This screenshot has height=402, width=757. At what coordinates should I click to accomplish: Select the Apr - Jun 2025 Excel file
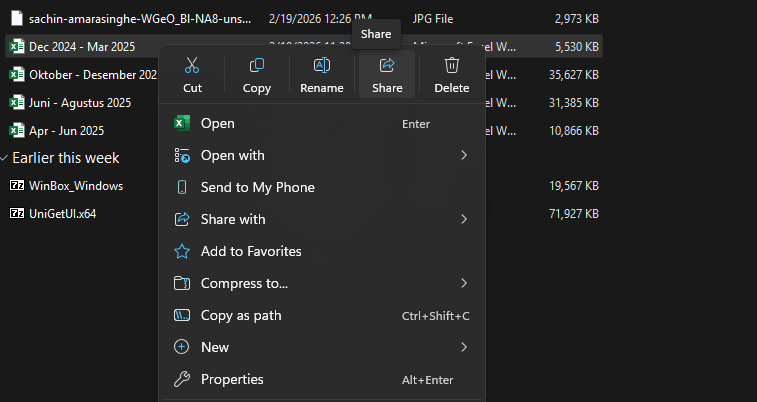coord(66,130)
